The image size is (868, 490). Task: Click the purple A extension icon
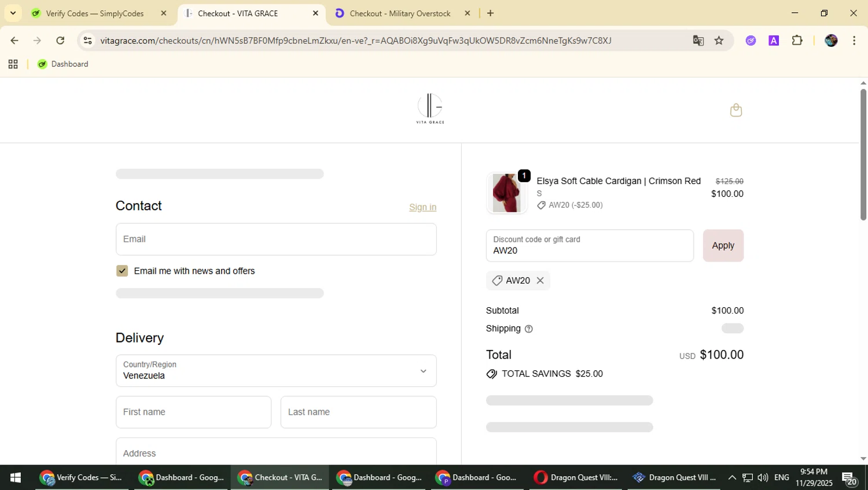pos(774,40)
